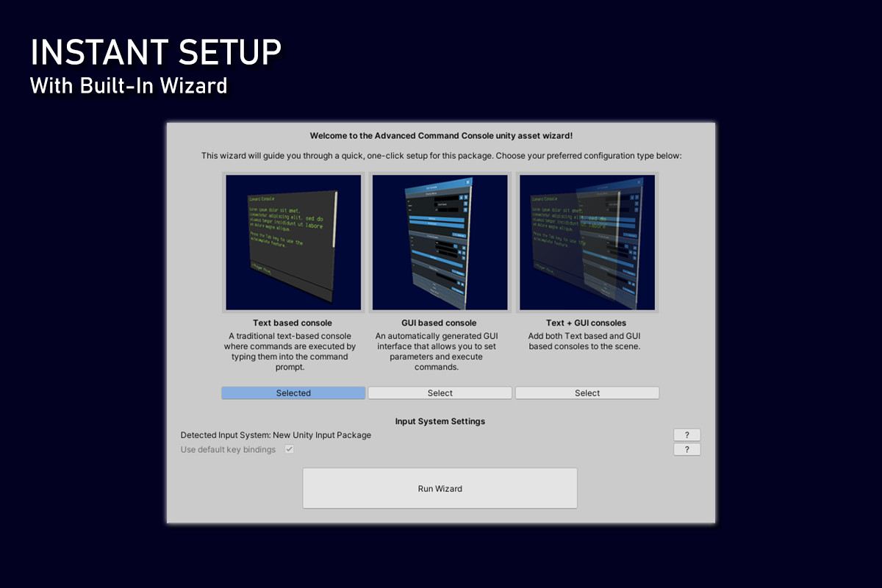Click the 'Use default key bindings' label
The image size is (882, 588).
tap(228, 449)
